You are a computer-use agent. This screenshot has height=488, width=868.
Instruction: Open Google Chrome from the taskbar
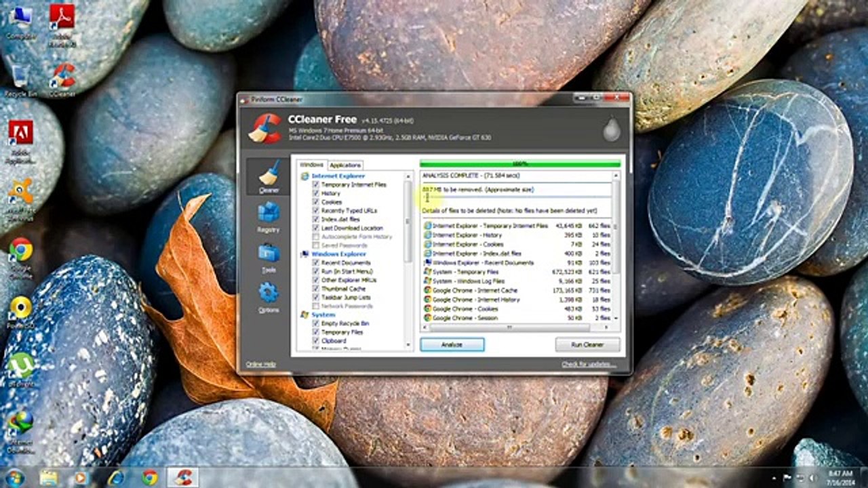(x=150, y=478)
